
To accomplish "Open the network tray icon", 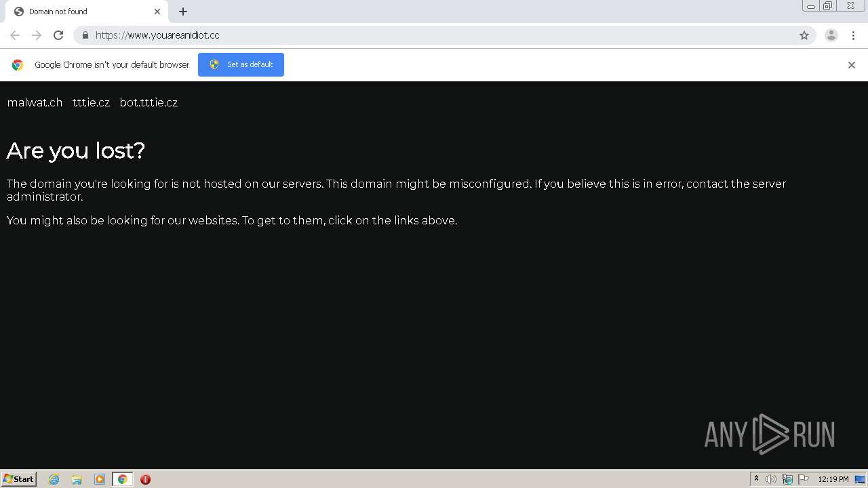I will pyautogui.click(x=787, y=479).
